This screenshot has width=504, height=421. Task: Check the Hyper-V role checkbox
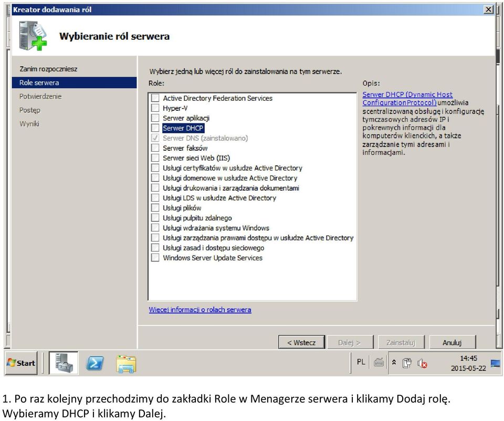[155, 108]
